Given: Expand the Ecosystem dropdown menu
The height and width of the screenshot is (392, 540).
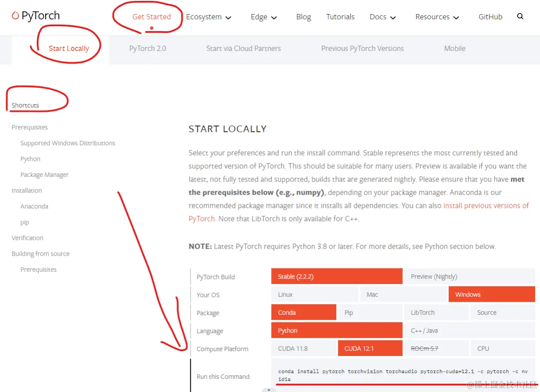Looking at the screenshot, I should click(208, 17).
